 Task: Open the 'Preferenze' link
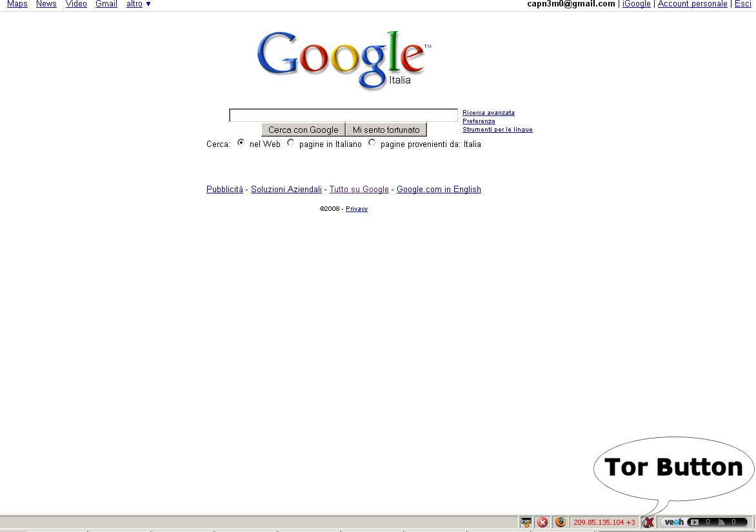point(479,121)
